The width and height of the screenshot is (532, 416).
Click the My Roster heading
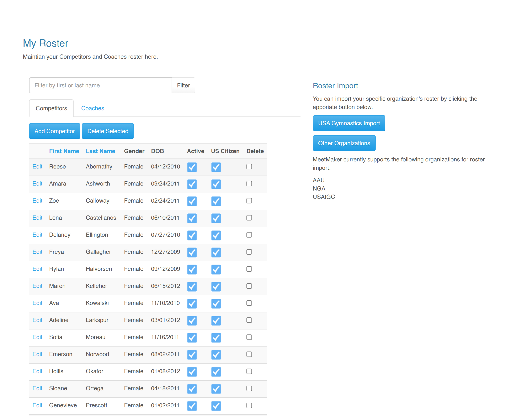click(x=46, y=43)
